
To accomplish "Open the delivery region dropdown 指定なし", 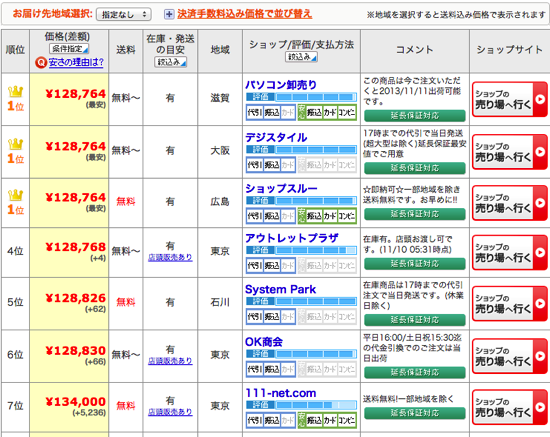I will pos(123,14).
